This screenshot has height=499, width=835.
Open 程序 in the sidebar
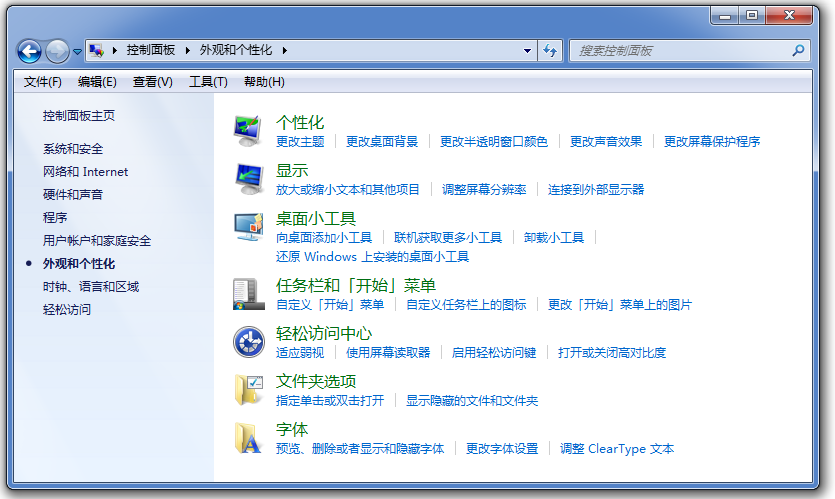55,217
